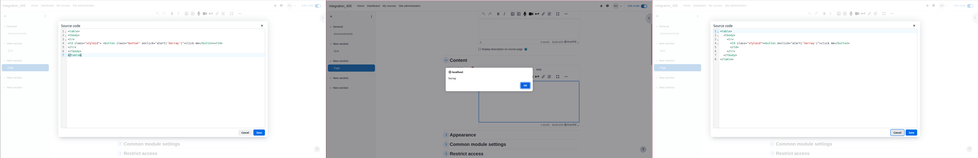Expand the Appearance section in middle window
Screen dimensions: 980x158
pos(446,135)
